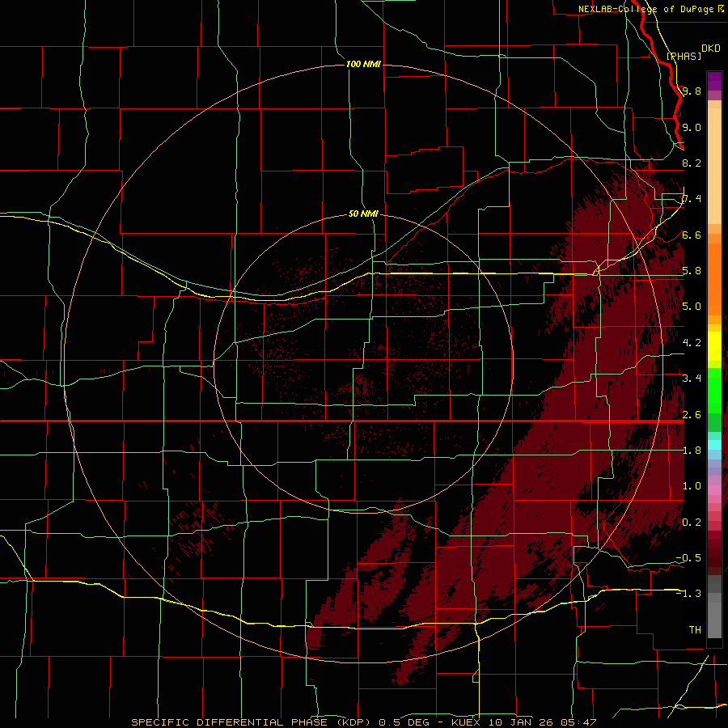Image resolution: width=728 pixels, height=728 pixels.
Task: Click the 6.6 value on the scale
Action: click(x=692, y=235)
